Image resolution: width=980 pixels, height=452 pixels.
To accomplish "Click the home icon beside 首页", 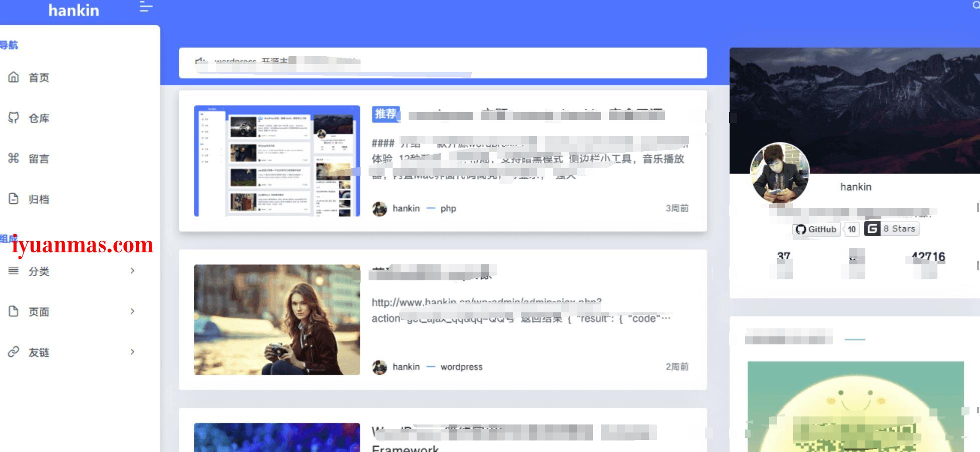I will pyautogui.click(x=14, y=77).
